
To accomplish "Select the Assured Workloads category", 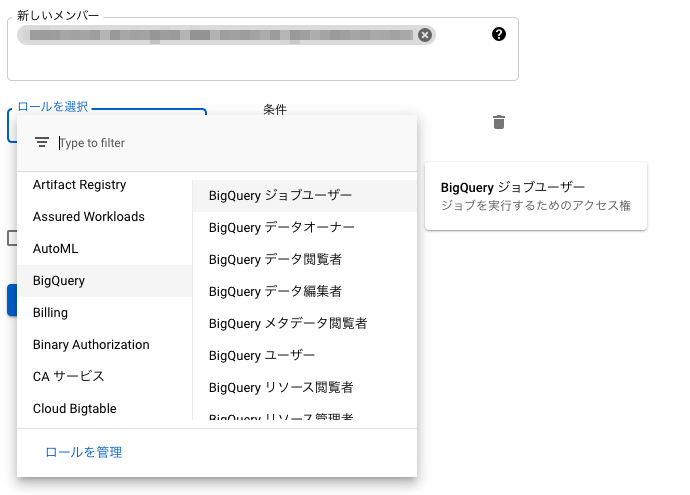I will coord(105,216).
